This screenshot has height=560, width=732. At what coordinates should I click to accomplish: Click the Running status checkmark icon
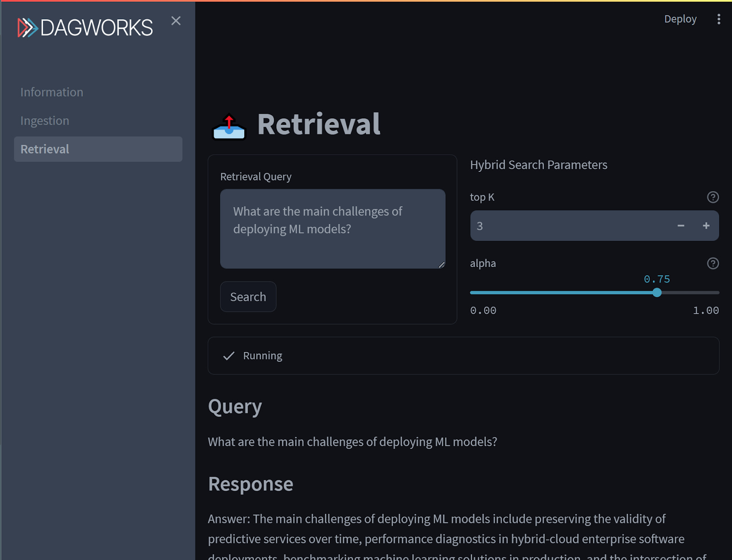coord(228,356)
